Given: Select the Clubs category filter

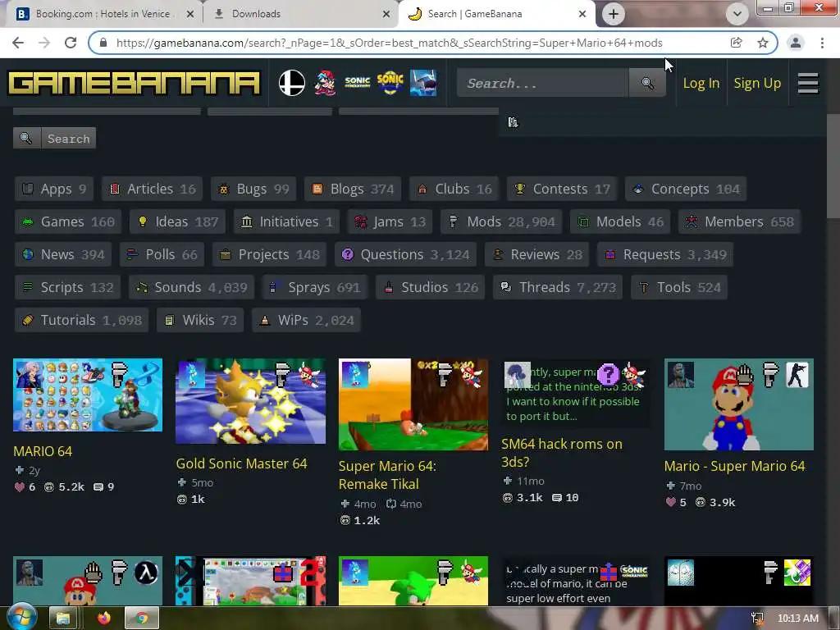Looking at the screenshot, I should pos(454,189).
